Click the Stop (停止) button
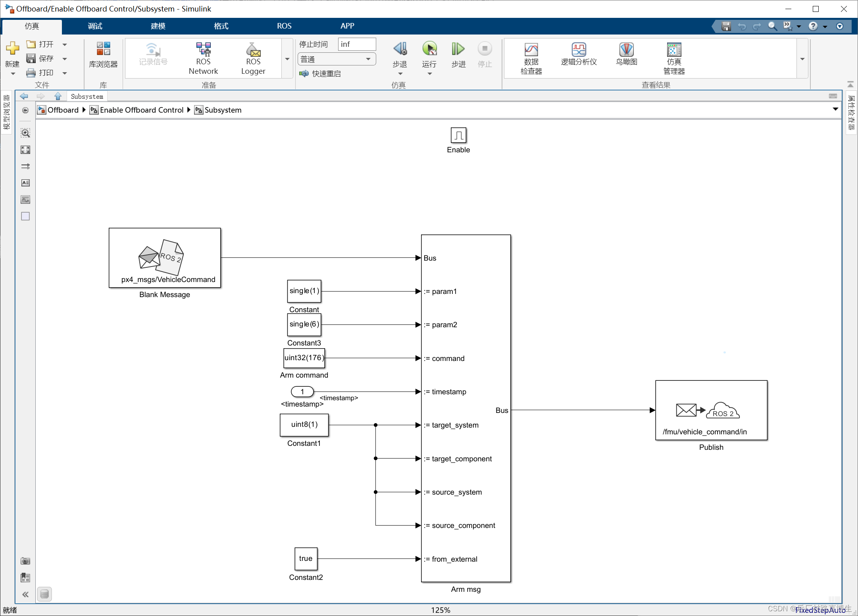858x616 pixels. [x=485, y=55]
